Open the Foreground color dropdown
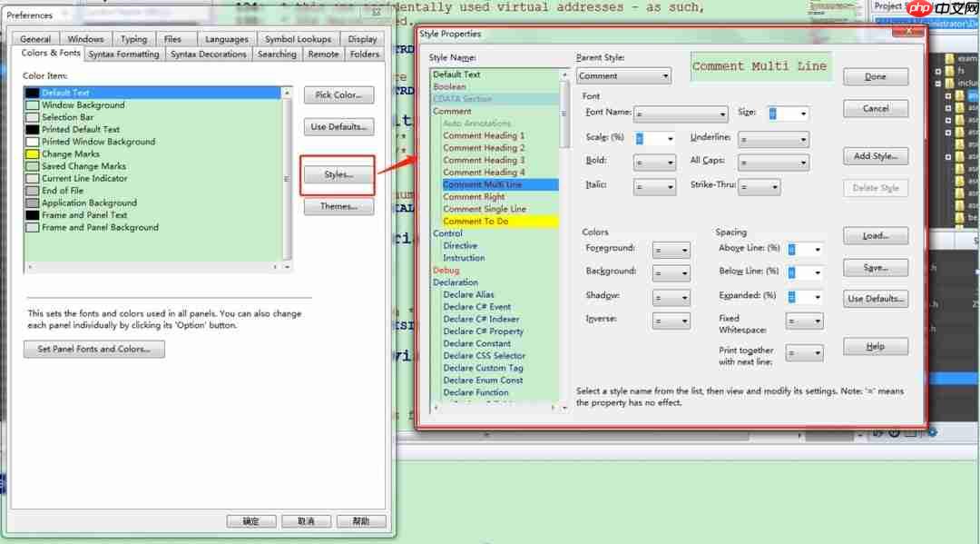This screenshot has width=980, height=544. [x=671, y=250]
